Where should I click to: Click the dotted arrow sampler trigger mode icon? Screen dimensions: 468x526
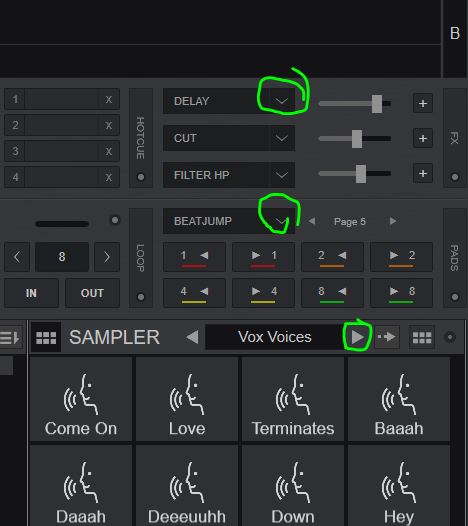[x=386, y=337]
